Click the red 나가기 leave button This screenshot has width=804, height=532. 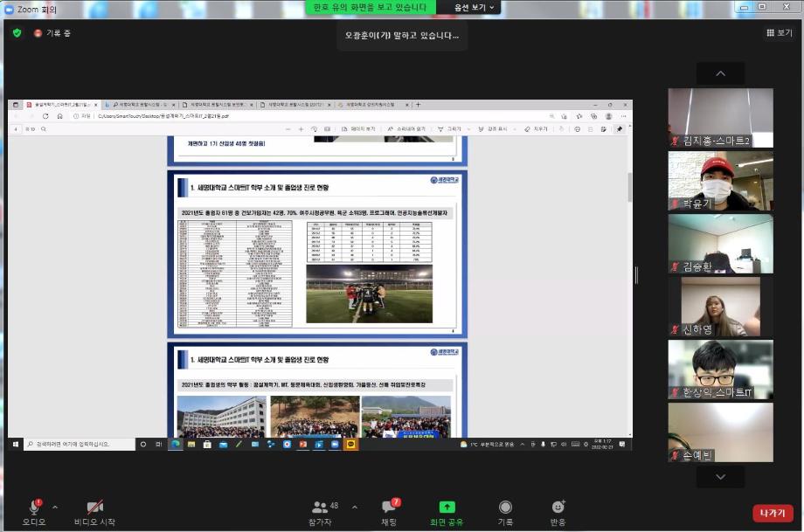(773, 513)
